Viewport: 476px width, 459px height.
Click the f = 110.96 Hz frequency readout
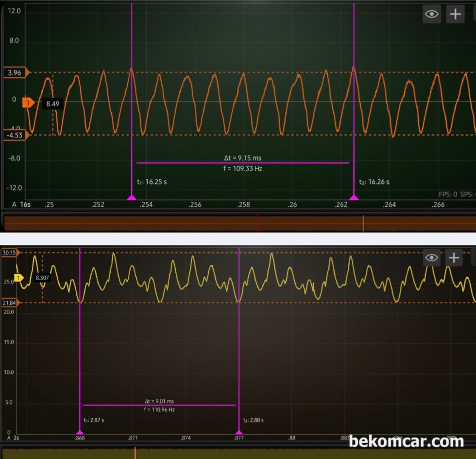pos(159,410)
